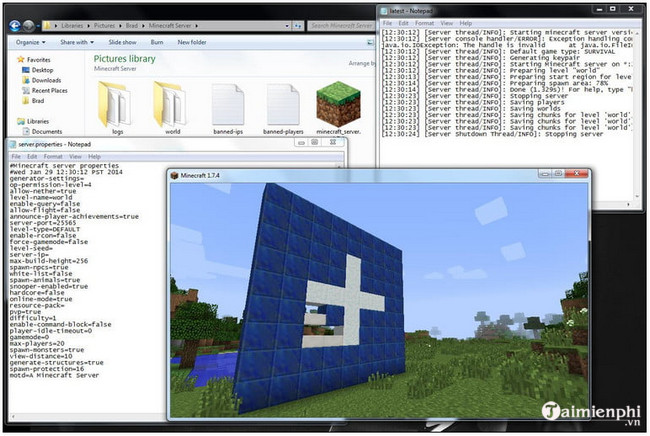The width and height of the screenshot is (650, 436).
Task: Click the New folder button
Action: tap(192, 42)
